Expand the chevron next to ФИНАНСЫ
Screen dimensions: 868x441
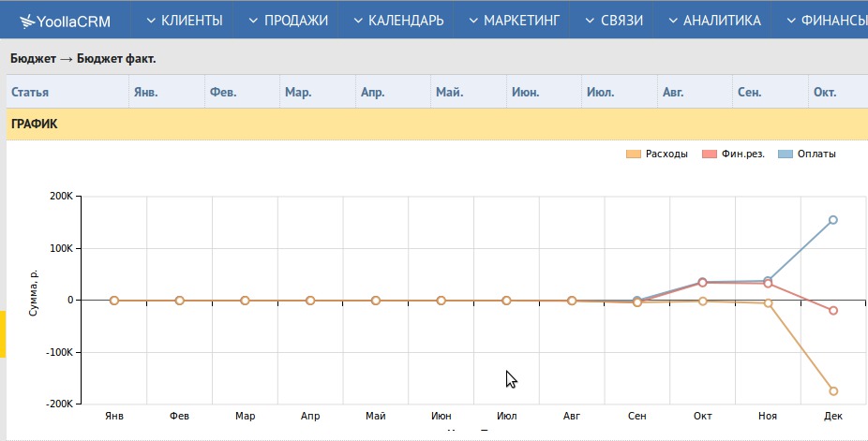[x=792, y=21]
